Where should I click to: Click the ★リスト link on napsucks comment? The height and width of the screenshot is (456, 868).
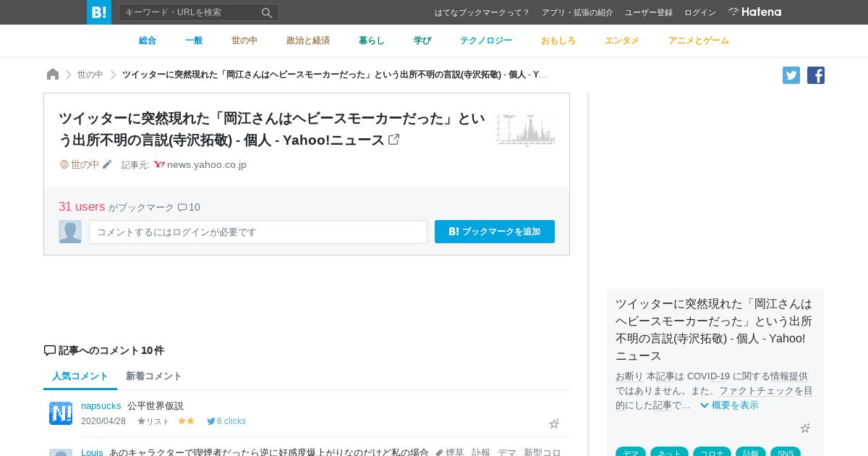pos(153,421)
